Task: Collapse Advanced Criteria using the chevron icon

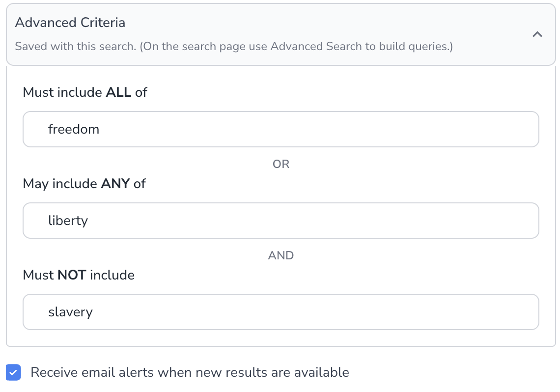Action: [537, 34]
